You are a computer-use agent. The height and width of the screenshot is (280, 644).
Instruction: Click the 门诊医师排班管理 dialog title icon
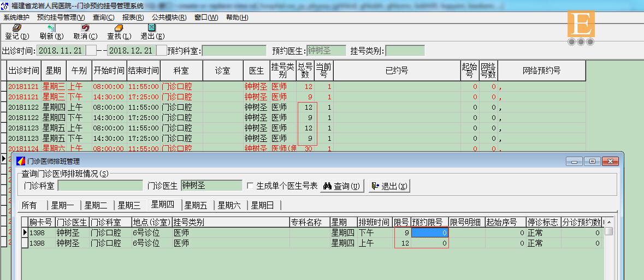pyautogui.click(x=21, y=161)
